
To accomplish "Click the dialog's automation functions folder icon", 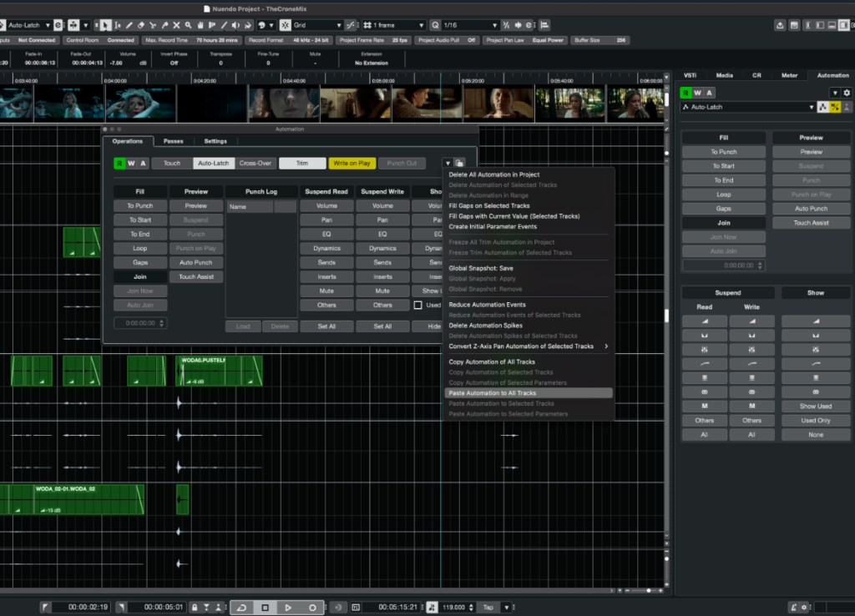I will [460, 164].
